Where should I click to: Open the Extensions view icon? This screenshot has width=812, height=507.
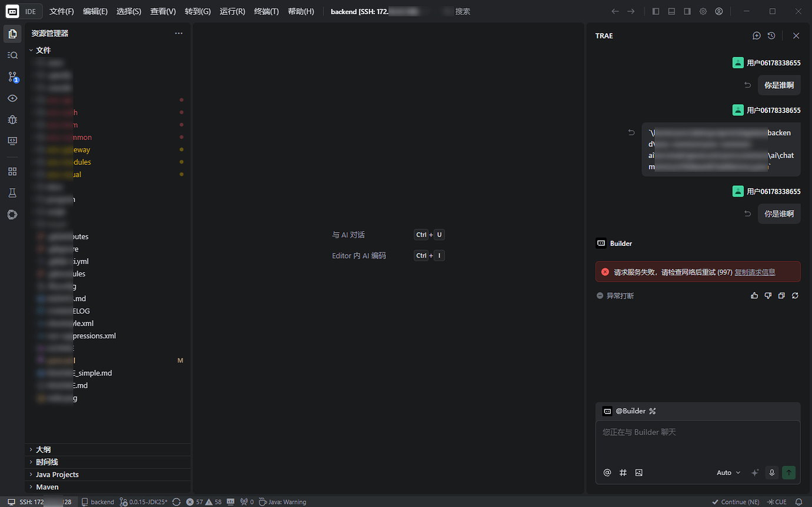tap(12, 172)
